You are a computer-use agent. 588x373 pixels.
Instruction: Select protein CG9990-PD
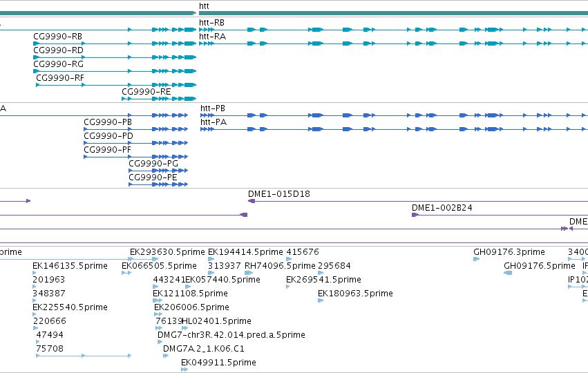tap(108, 136)
